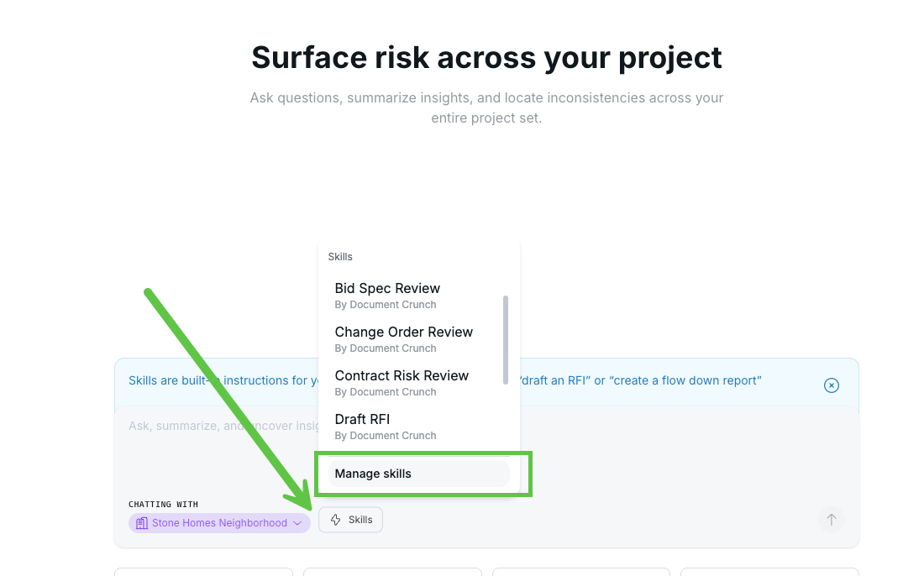Click the send arrow button

click(x=831, y=520)
